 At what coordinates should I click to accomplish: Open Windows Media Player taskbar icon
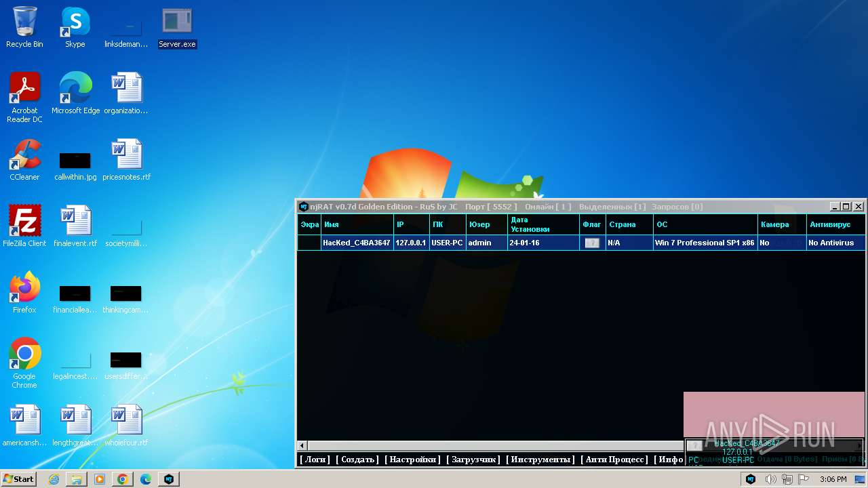click(x=100, y=479)
